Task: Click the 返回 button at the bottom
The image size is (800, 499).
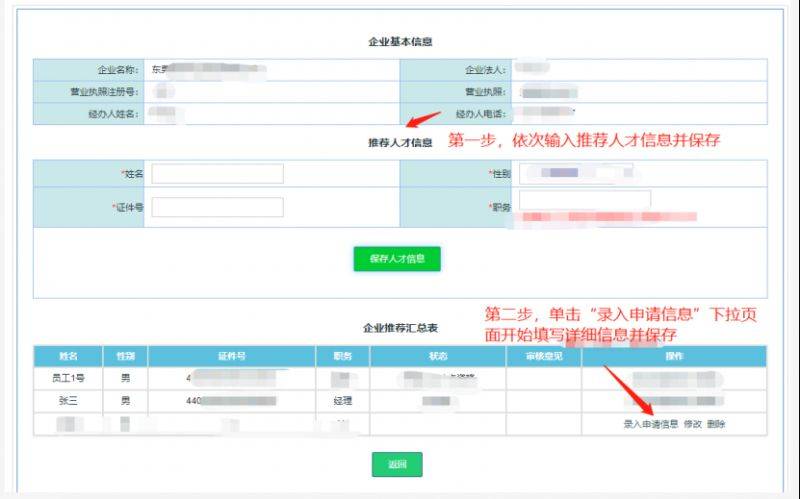Action: pyautogui.click(x=397, y=464)
